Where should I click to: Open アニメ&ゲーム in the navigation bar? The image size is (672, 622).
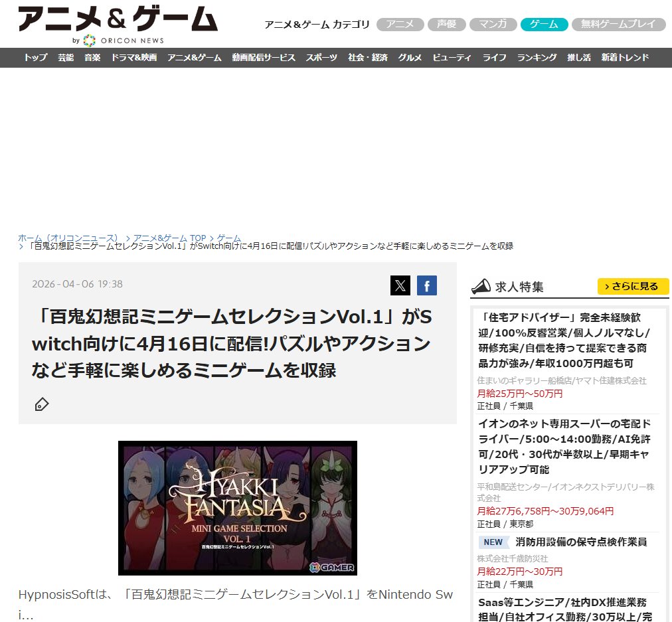[194, 57]
